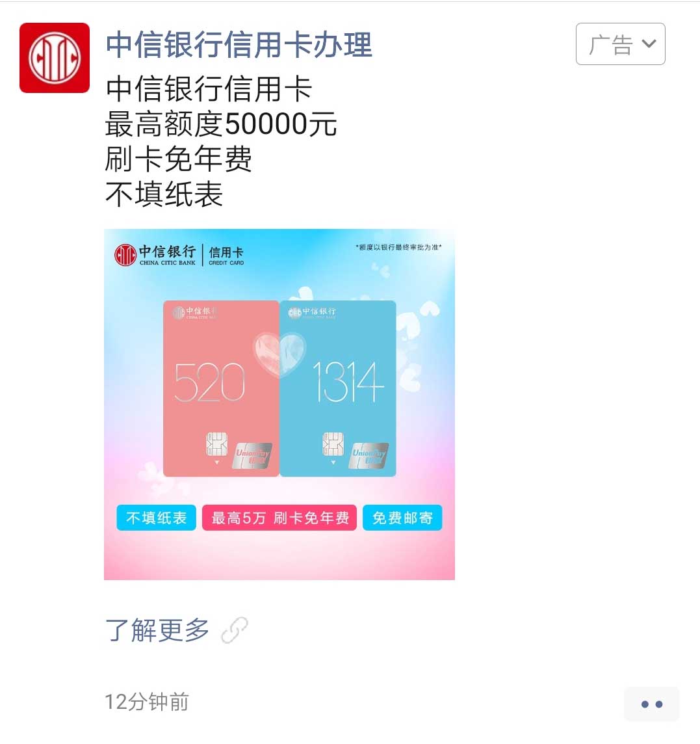Select the ad text 最高额度50000元

click(x=221, y=124)
